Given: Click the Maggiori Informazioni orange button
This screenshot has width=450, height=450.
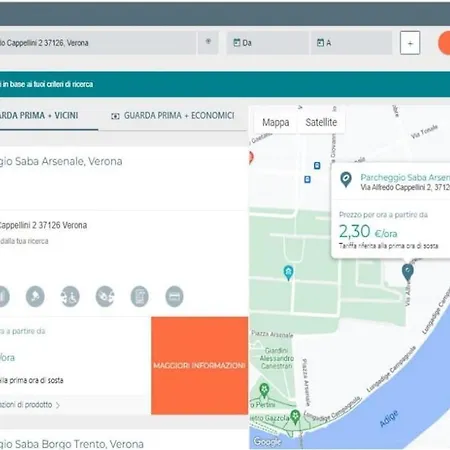Looking at the screenshot, I should pyautogui.click(x=199, y=366).
